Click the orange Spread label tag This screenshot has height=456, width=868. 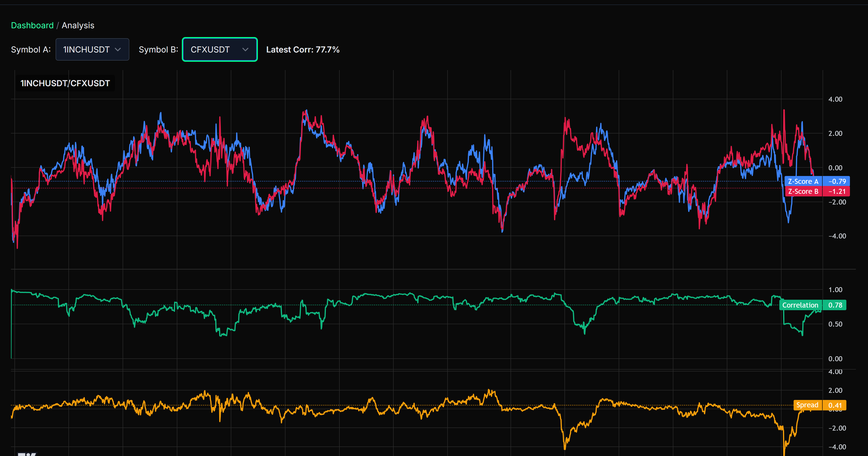807,405
